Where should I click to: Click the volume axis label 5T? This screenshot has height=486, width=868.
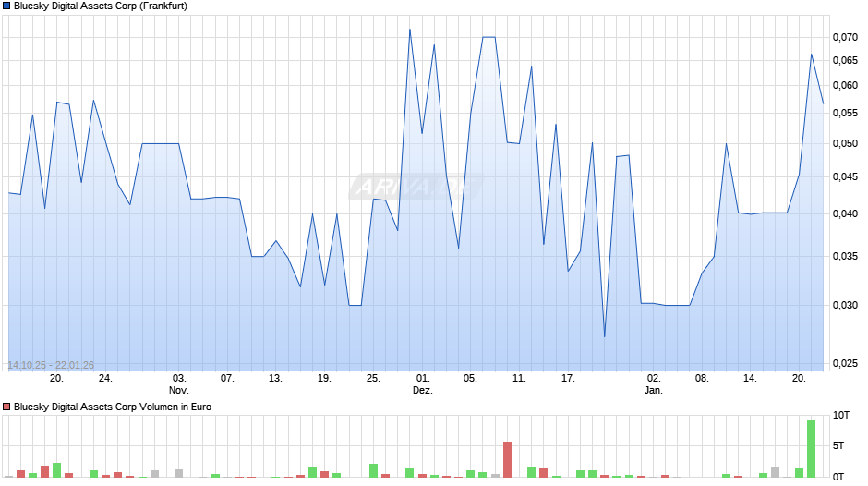pos(838,445)
